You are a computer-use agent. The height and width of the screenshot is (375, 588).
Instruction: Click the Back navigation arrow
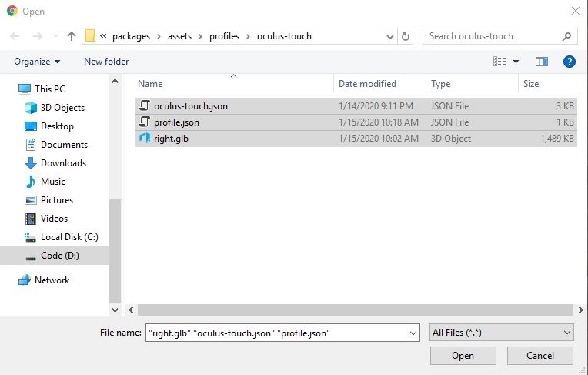pyautogui.click(x=15, y=36)
